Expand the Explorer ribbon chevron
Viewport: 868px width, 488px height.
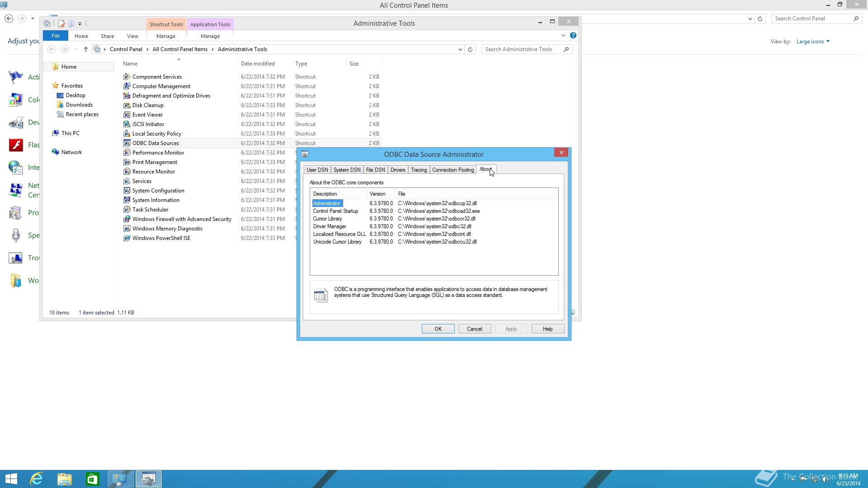click(x=563, y=36)
